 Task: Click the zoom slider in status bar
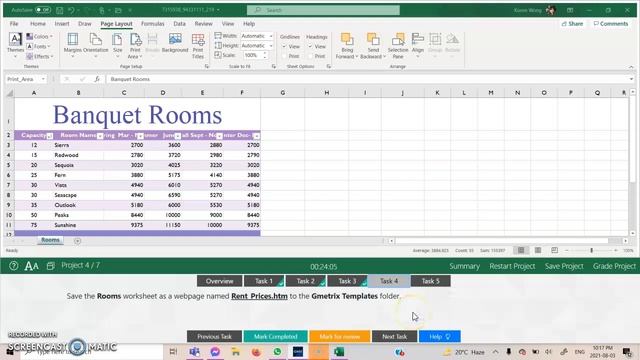(591, 250)
